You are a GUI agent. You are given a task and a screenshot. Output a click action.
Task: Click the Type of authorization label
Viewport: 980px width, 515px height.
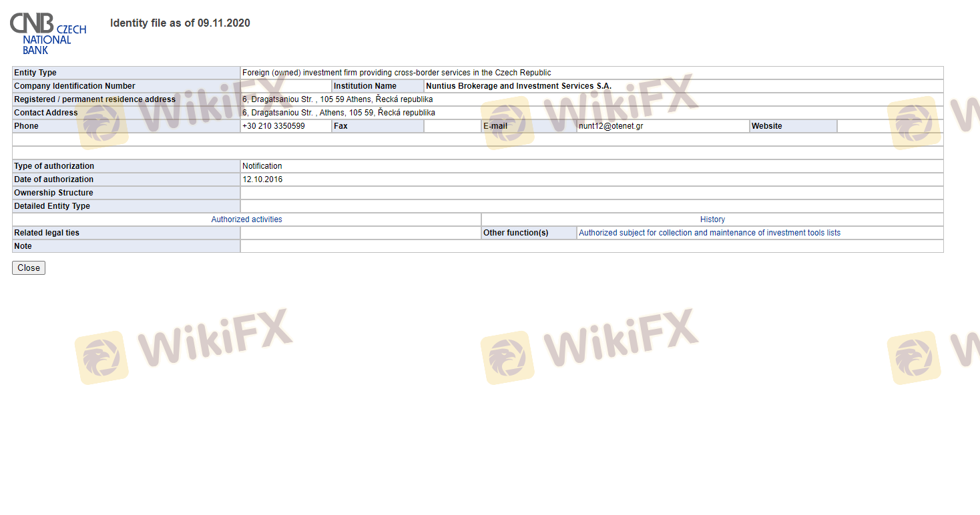click(x=54, y=166)
